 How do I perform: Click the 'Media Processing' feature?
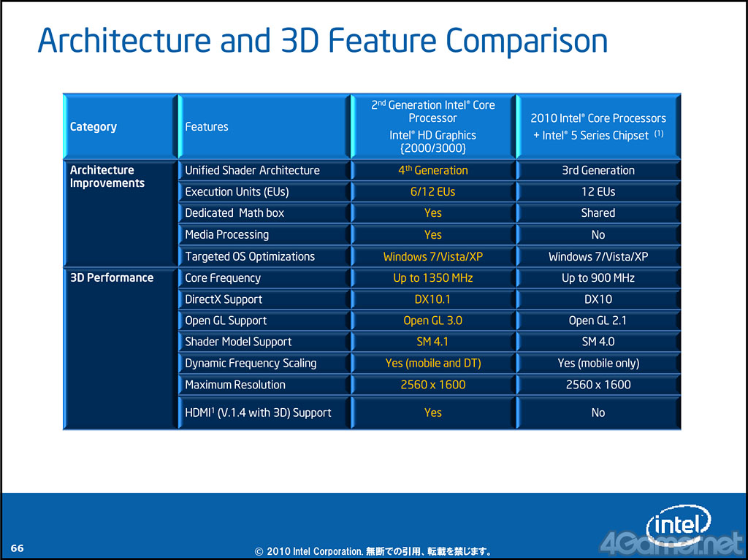(x=227, y=234)
